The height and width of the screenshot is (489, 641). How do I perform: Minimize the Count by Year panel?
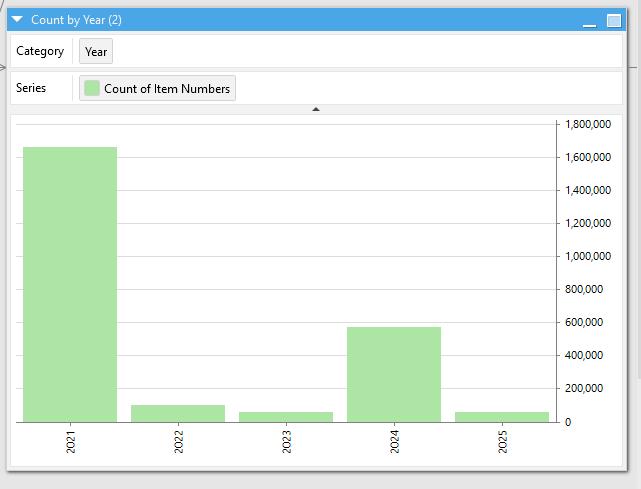589,21
